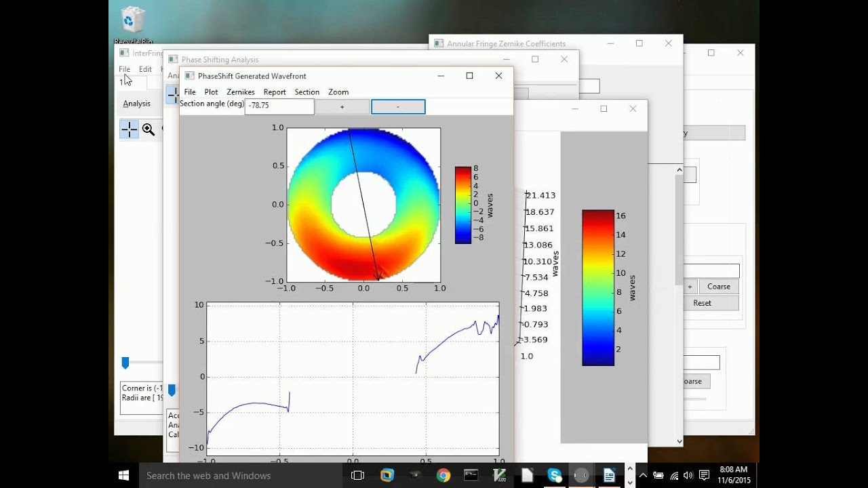Image resolution: width=868 pixels, height=488 pixels.
Task: Open Google Chrome from taskbar
Action: [x=443, y=476]
